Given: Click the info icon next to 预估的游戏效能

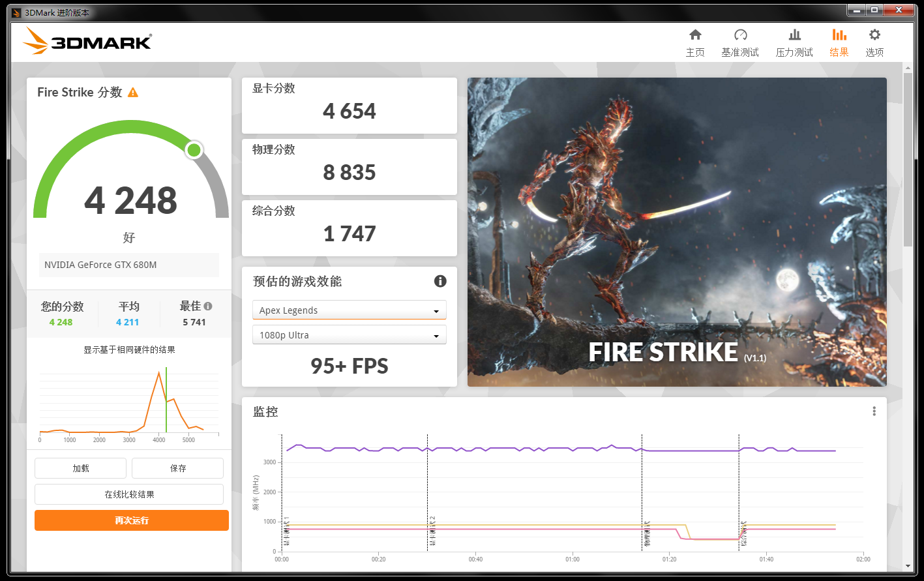Looking at the screenshot, I should 440,281.
